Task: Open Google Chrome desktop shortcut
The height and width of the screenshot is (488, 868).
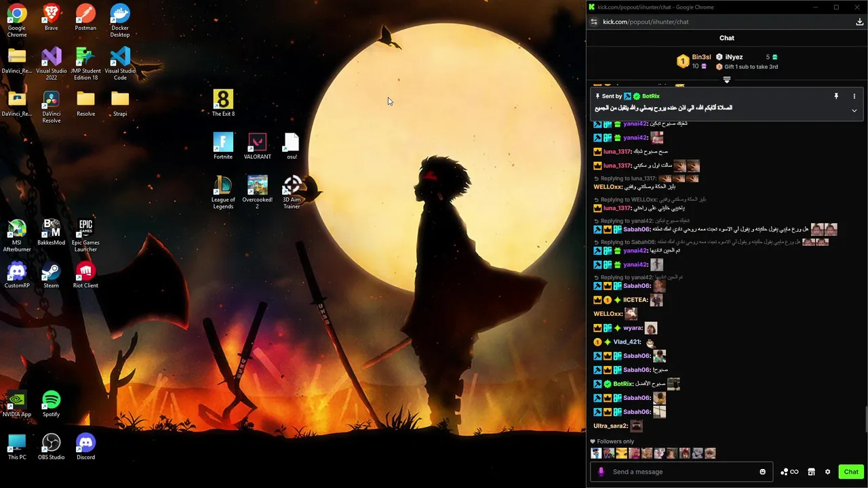Action: tap(17, 20)
